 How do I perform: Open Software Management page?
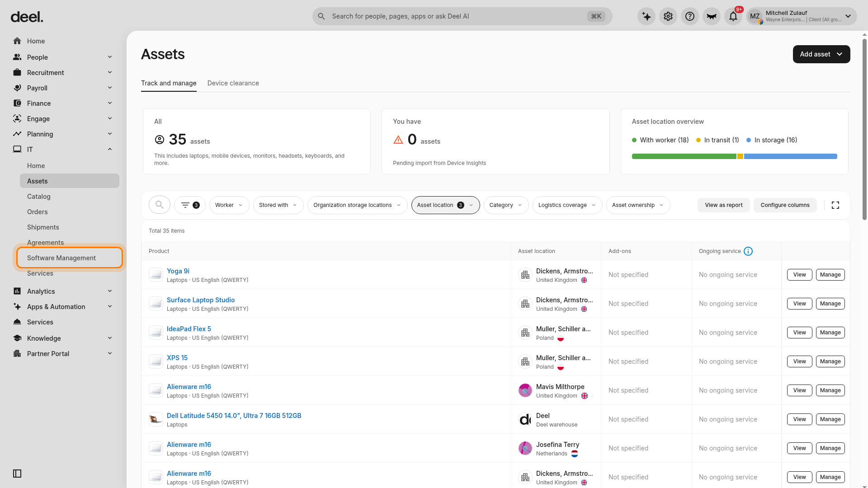pyautogui.click(x=70, y=258)
